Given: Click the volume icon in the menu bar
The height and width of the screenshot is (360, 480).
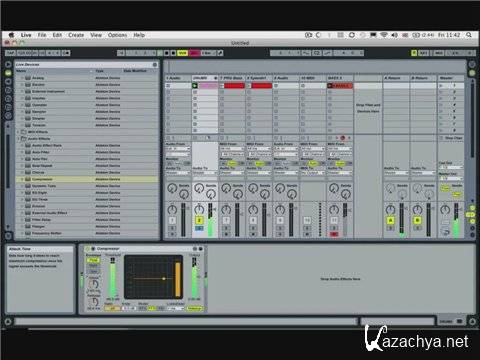Looking at the screenshot, I should click(x=395, y=35).
